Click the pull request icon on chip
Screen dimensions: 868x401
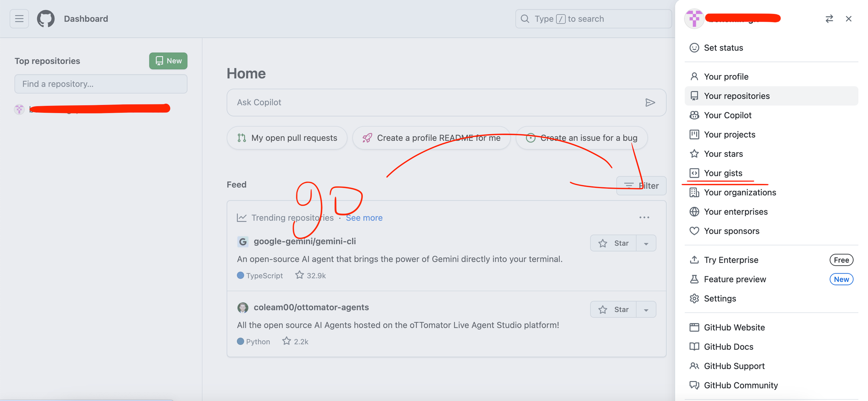pos(242,138)
